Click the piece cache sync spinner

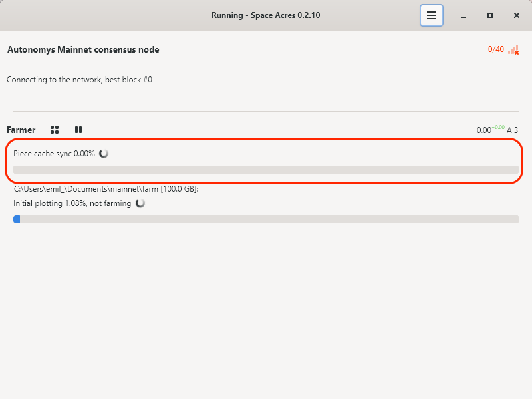(104, 154)
